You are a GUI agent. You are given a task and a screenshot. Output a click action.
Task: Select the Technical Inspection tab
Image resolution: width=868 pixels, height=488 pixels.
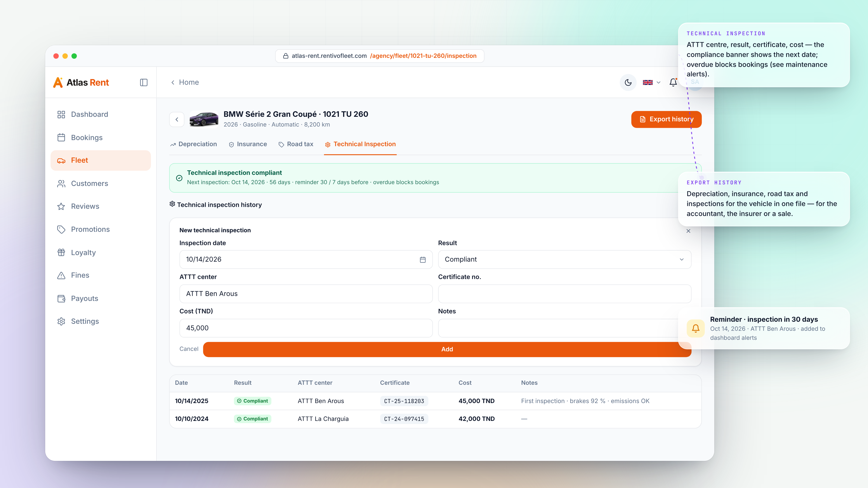(x=360, y=144)
